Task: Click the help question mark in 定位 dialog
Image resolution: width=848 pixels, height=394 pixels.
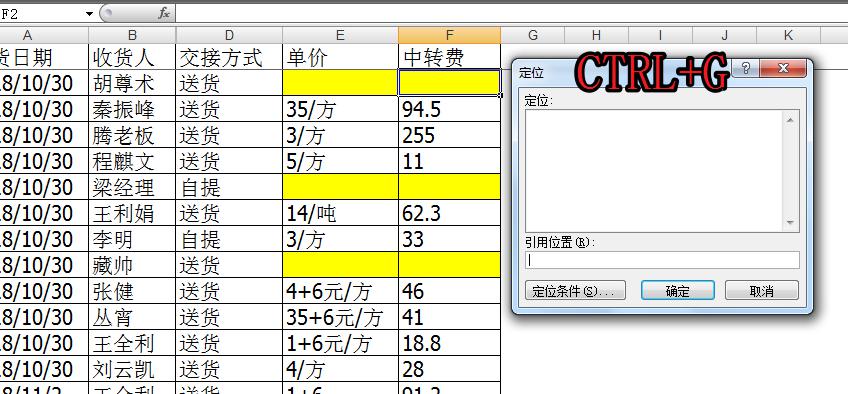Action: [746, 69]
